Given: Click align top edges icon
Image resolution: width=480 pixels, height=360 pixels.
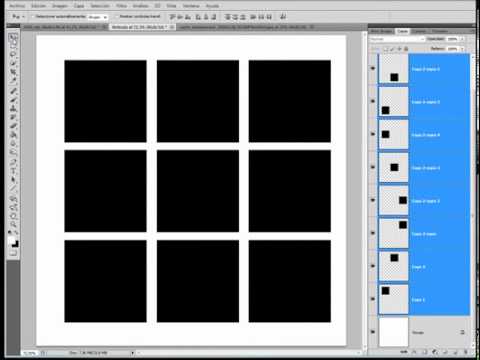Looking at the screenshot, I should (172, 16).
